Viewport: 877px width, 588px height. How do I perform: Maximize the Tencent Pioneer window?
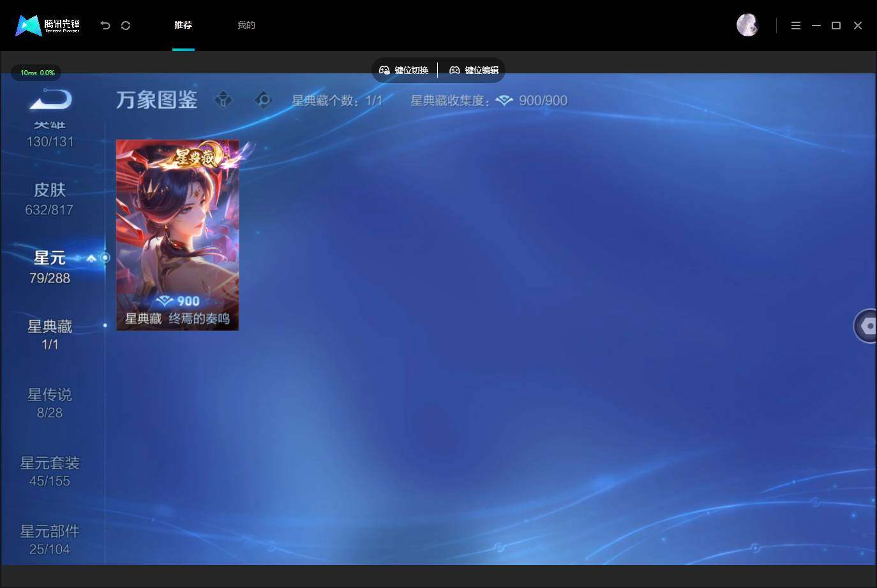pos(836,26)
